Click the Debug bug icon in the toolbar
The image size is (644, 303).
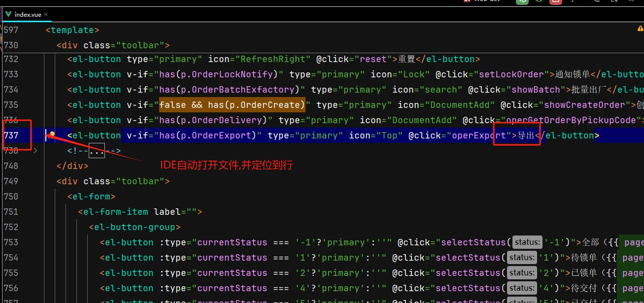(539, 2)
